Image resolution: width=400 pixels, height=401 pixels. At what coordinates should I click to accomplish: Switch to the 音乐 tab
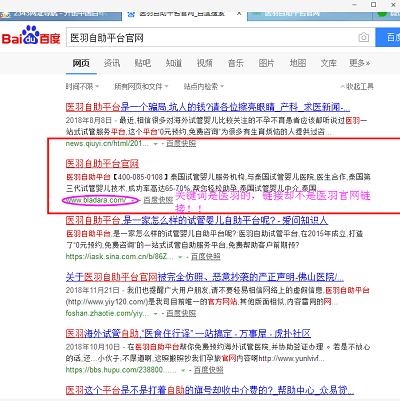click(236, 63)
